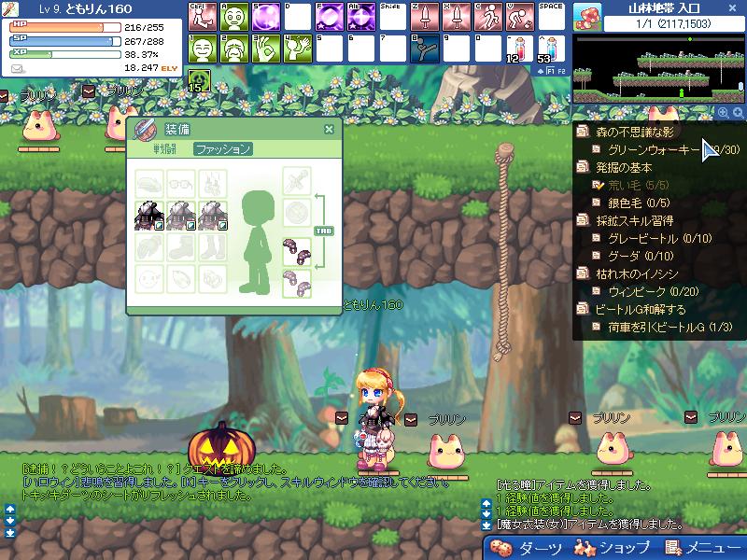Click the 荷車を引くビートルG (1/3) objective icon

pyautogui.click(x=597, y=327)
